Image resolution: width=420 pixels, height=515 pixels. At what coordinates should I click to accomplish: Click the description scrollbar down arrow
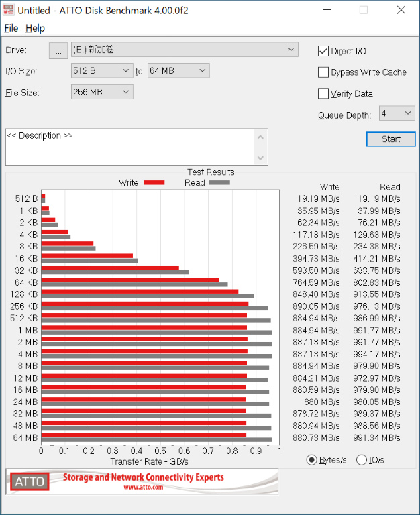[x=260, y=158]
